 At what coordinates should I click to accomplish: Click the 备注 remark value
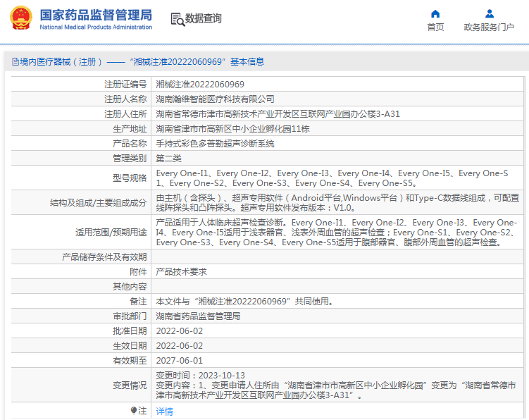244,302
